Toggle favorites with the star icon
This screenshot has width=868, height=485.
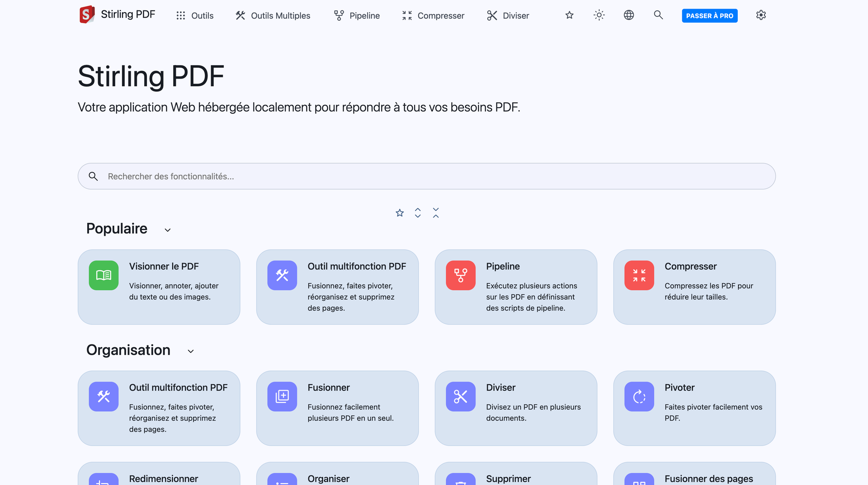pos(569,15)
